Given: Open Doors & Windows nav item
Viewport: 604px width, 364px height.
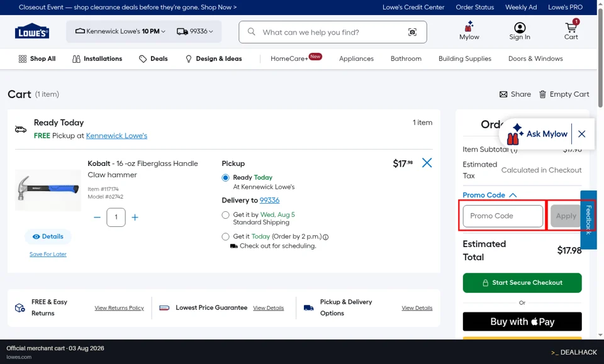Looking at the screenshot, I should coord(535,59).
